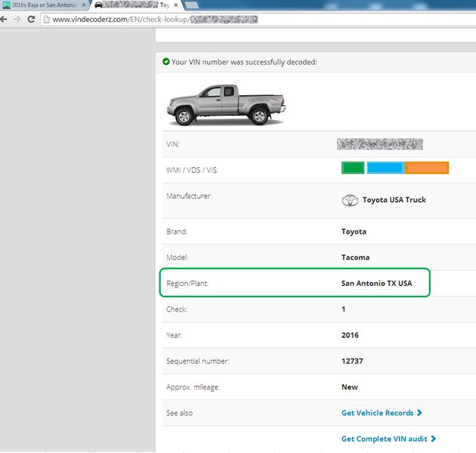
Task: Go back using the browser back arrow
Action: [3, 20]
